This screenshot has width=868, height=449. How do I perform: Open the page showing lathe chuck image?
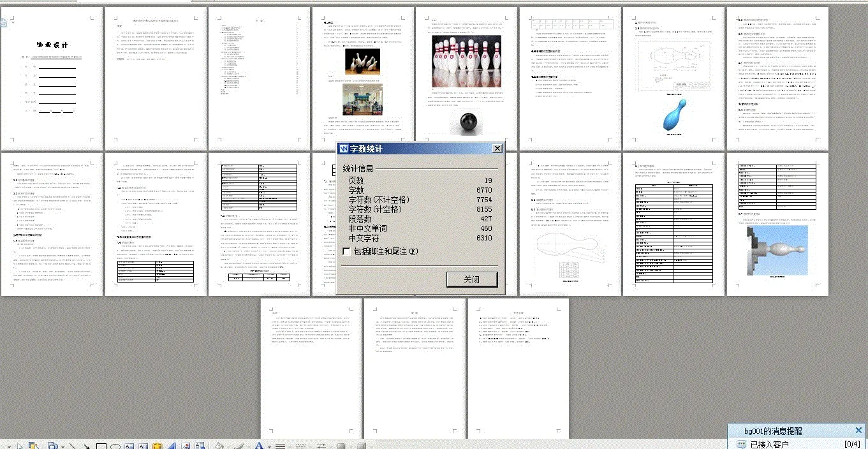tap(777, 224)
